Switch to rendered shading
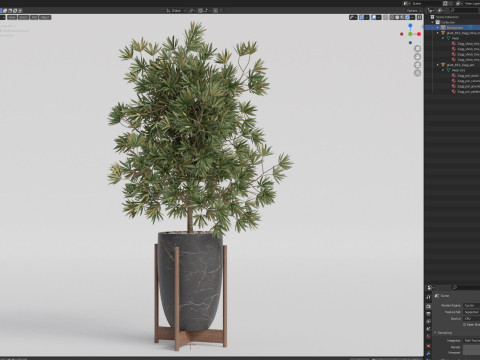Viewport: 480px width, 360px height. click(x=407, y=17)
